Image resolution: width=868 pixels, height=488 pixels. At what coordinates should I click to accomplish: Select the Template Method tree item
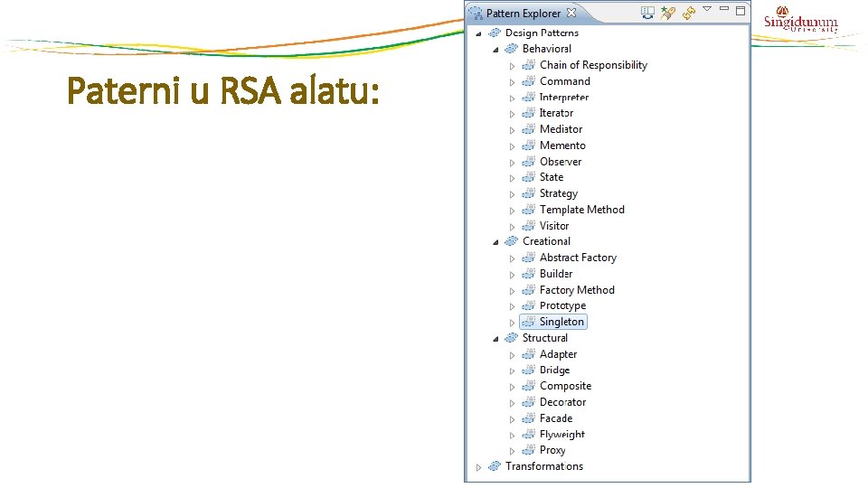click(x=581, y=210)
